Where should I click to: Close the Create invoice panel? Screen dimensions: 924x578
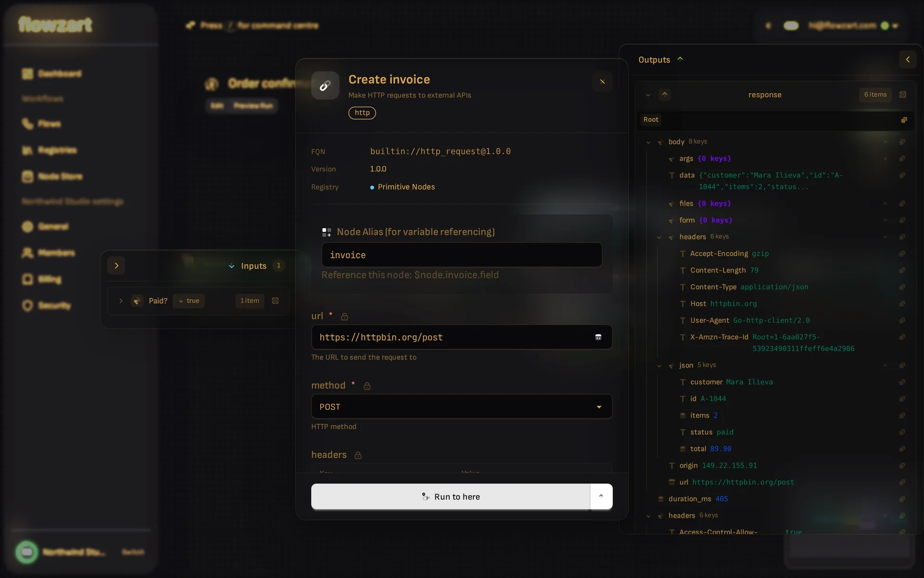coord(602,81)
